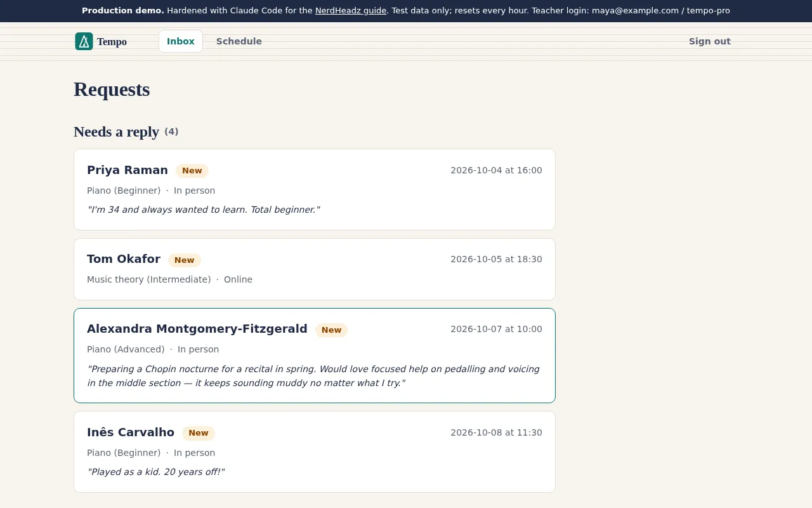Image resolution: width=812 pixels, height=508 pixels.
Task: Select Alexandra Montgomery-Fitzgerald's request
Action: 315,356
